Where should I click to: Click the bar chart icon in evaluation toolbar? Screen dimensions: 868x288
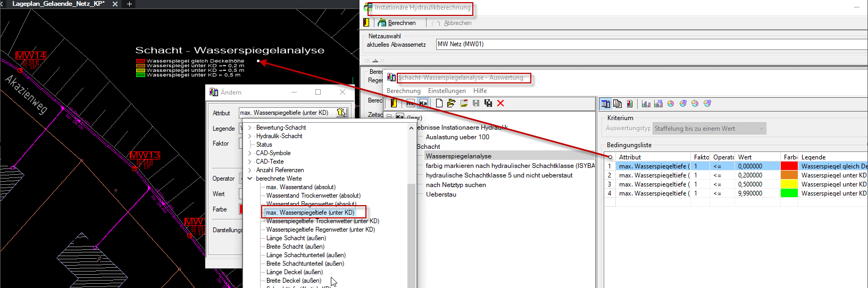646,104
